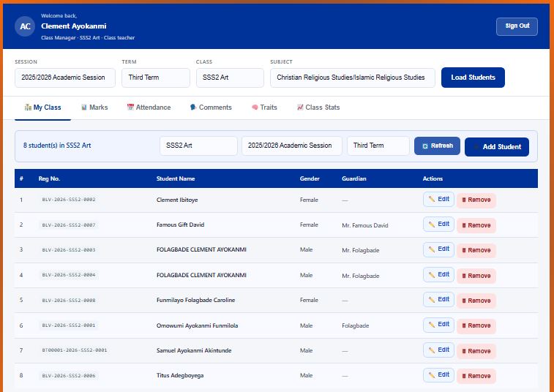Click reg number BLV-2026-SSS2-0006

[x=69, y=376]
